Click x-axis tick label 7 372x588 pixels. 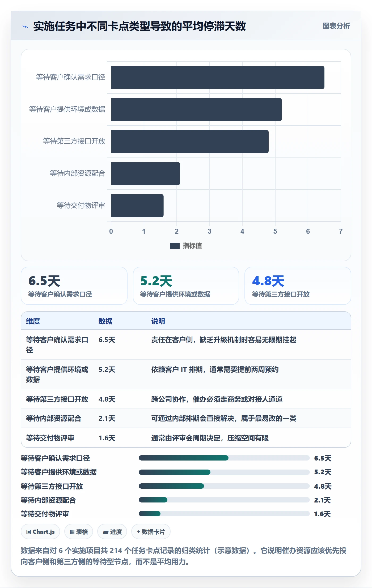[341, 231]
